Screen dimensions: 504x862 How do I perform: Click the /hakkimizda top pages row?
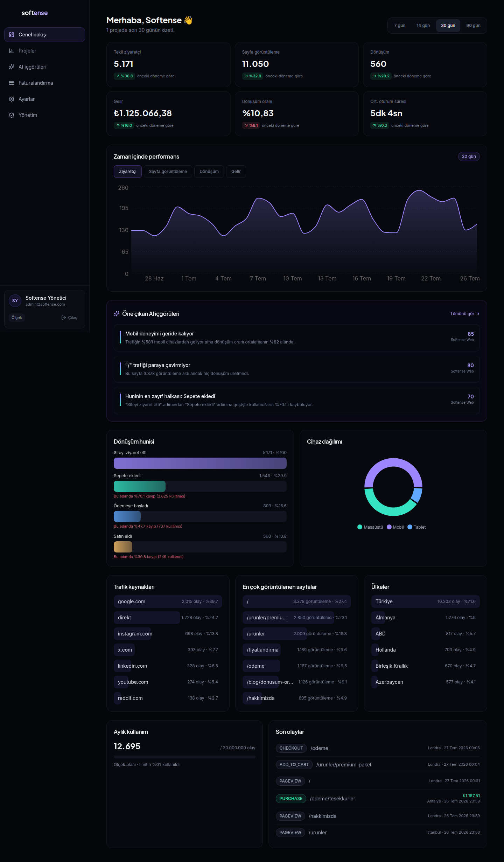pyautogui.click(x=297, y=698)
